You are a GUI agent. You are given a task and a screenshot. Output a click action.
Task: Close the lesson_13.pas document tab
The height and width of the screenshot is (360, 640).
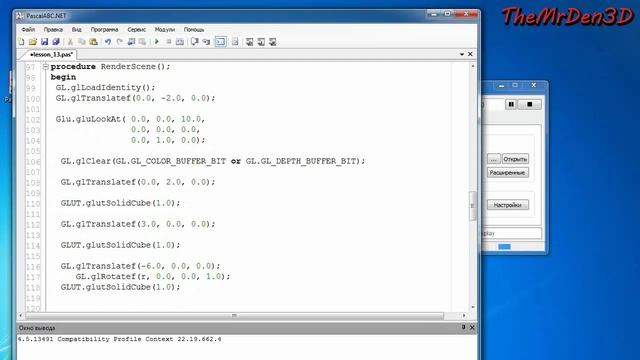click(x=470, y=54)
